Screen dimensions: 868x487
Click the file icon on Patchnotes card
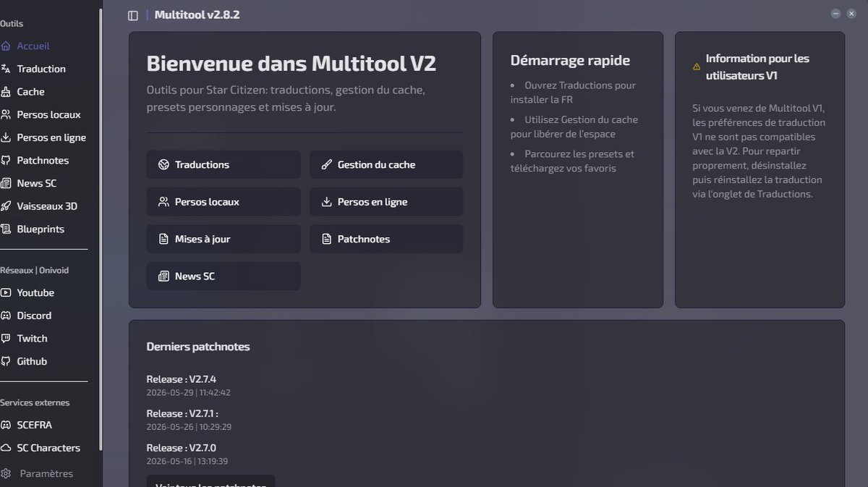[x=326, y=239]
